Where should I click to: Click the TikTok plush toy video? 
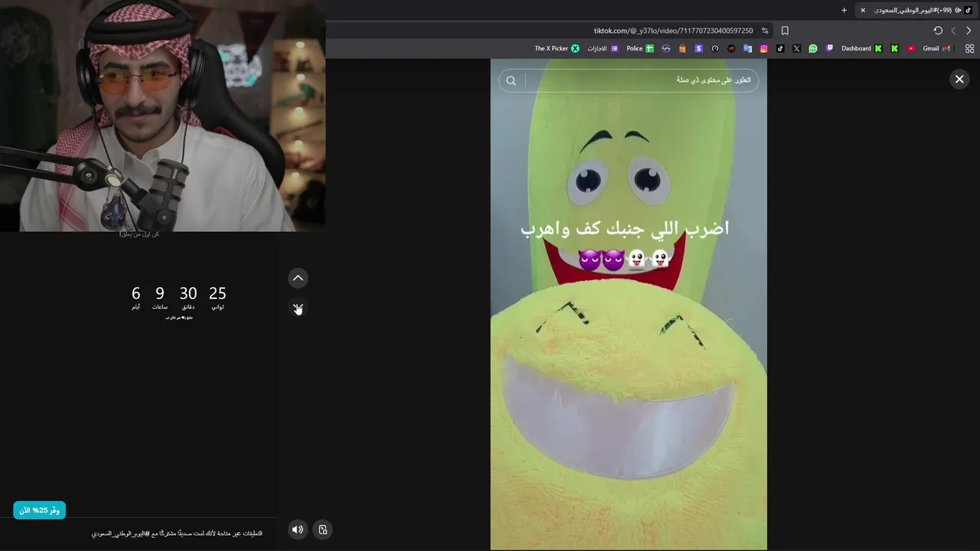629,305
